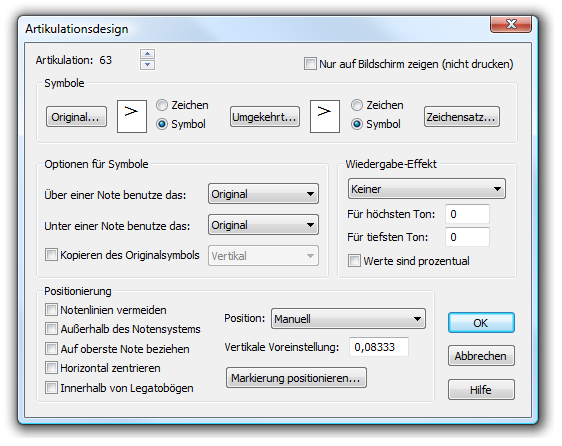Click the Für höchsten Ton field

(x=467, y=214)
